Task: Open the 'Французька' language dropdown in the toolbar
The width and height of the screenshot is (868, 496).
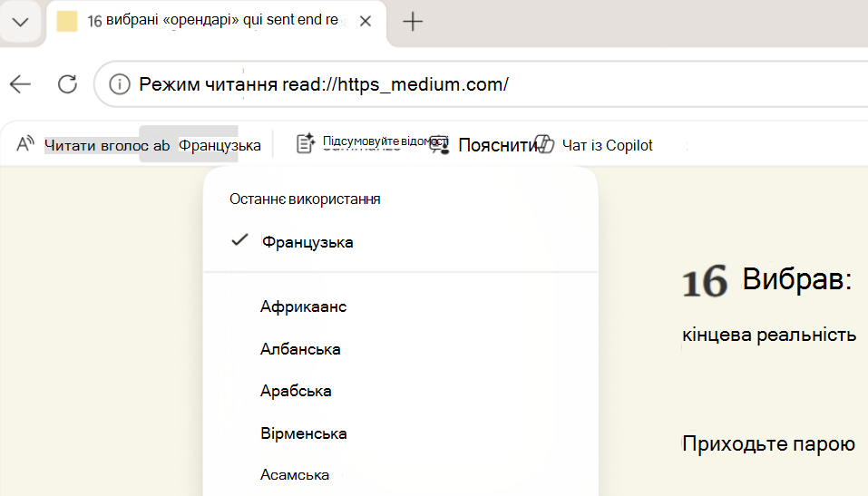Action: [x=219, y=146]
